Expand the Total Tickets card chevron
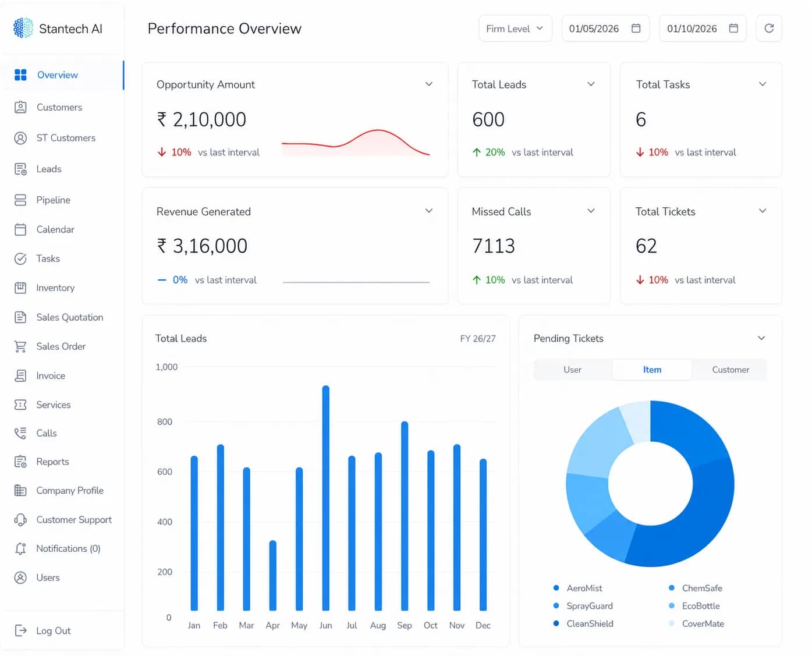Viewport: 812px width, 656px height. pos(763,211)
